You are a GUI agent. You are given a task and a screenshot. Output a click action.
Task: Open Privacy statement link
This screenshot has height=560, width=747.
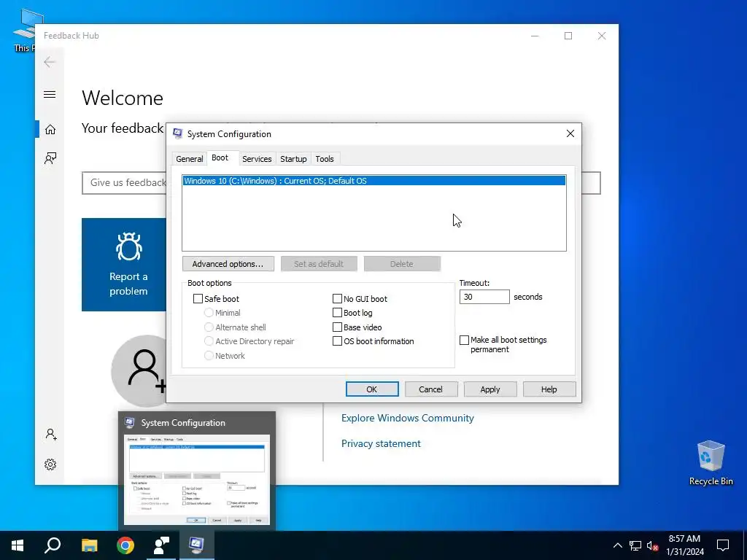pyautogui.click(x=381, y=444)
